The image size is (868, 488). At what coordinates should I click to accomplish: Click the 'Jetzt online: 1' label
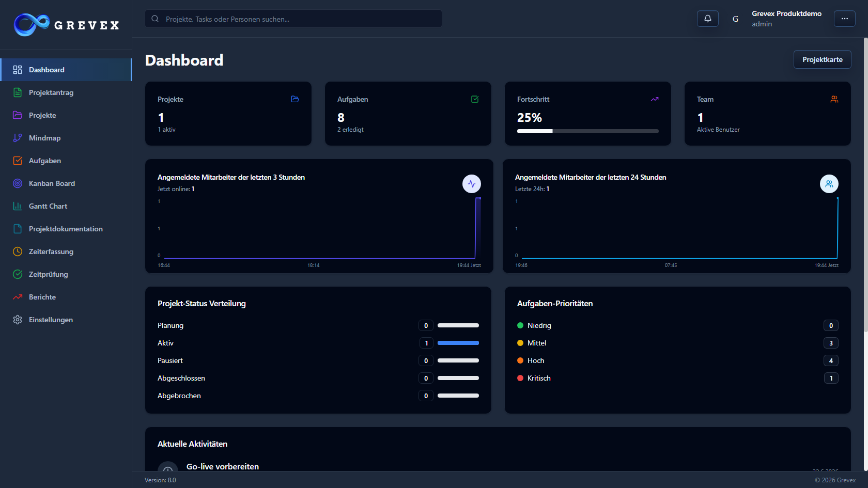176,189
